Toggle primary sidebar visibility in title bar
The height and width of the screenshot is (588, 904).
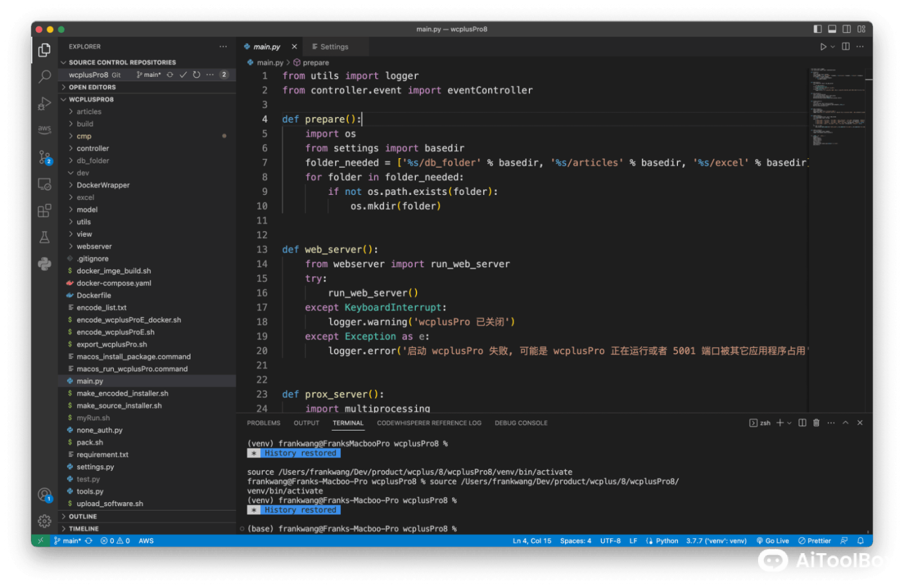[x=817, y=29]
